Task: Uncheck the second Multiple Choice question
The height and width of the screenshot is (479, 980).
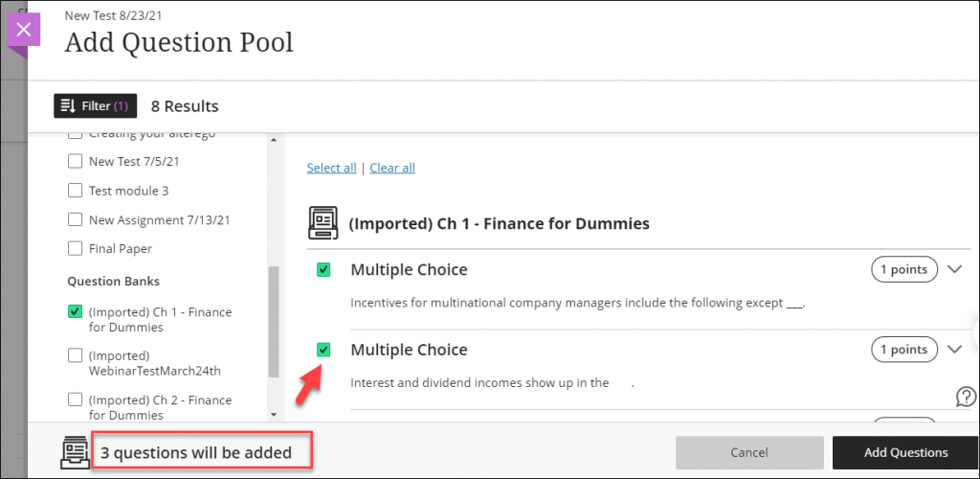Action: [323, 350]
